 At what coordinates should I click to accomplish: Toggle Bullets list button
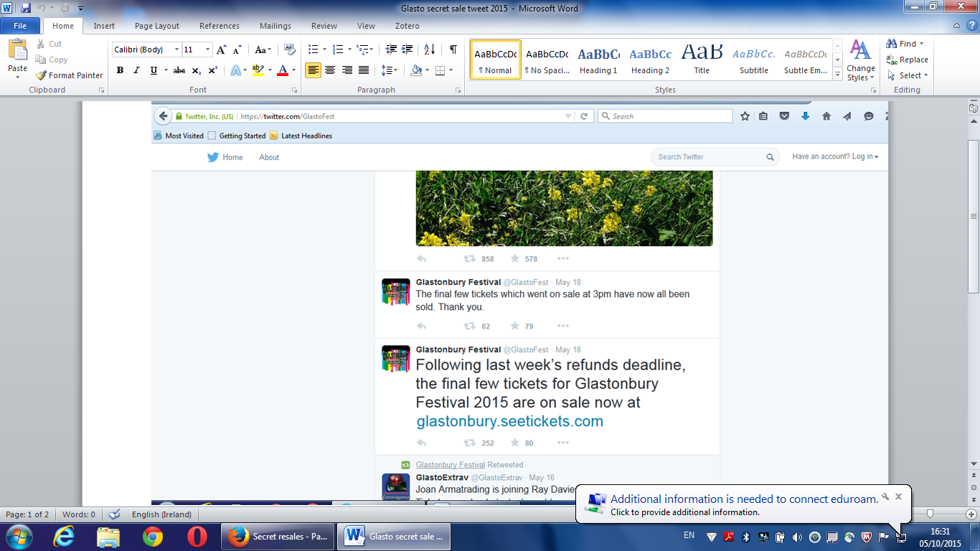[x=313, y=50]
